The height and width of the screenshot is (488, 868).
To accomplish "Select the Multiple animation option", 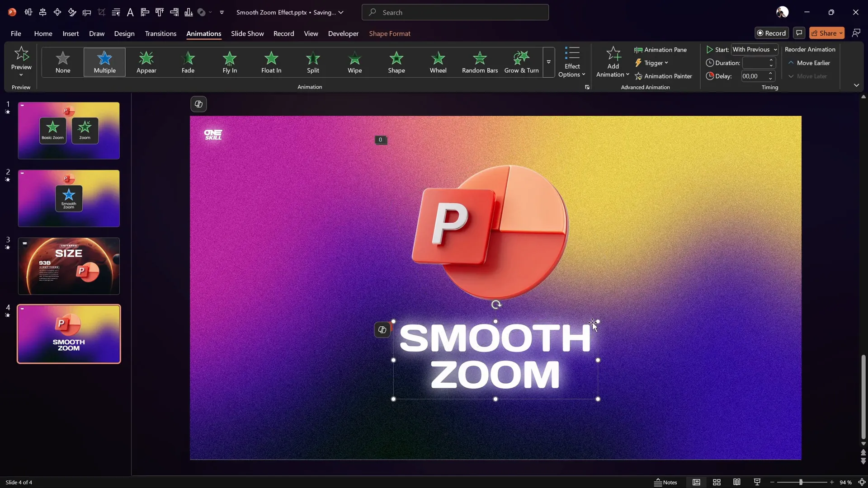I will 104,62.
